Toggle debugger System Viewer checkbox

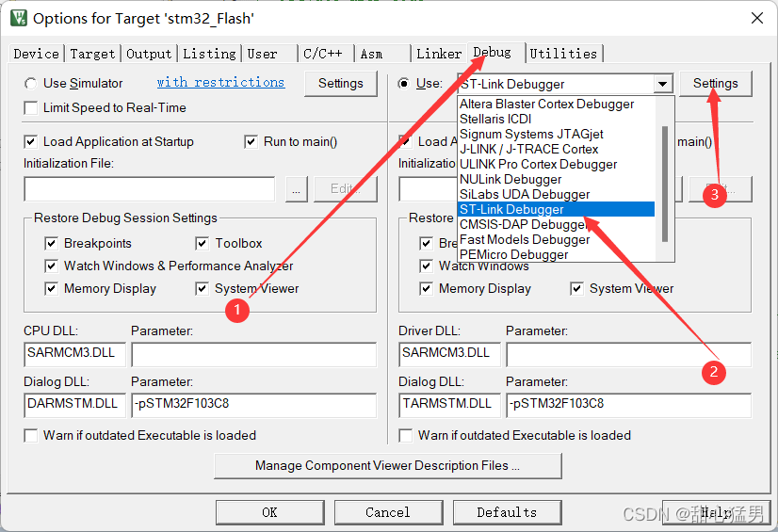[x=577, y=288]
